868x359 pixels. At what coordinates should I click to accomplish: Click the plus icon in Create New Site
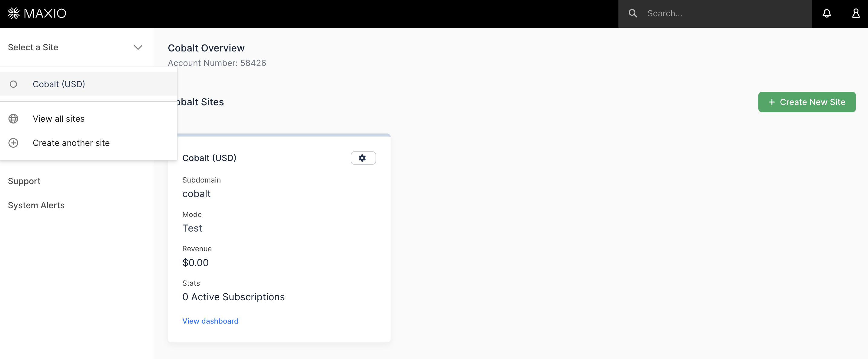772,102
